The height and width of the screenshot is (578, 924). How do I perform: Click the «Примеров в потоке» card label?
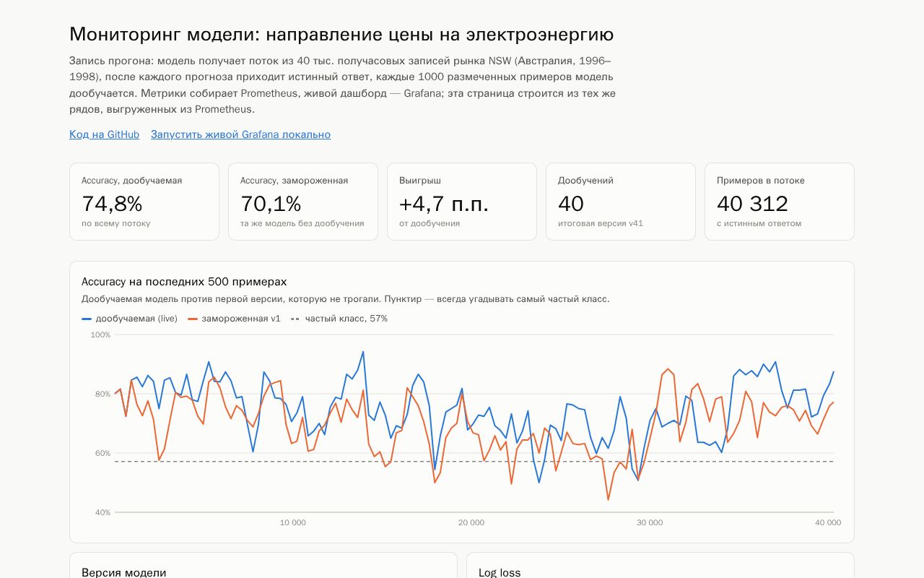pos(760,181)
